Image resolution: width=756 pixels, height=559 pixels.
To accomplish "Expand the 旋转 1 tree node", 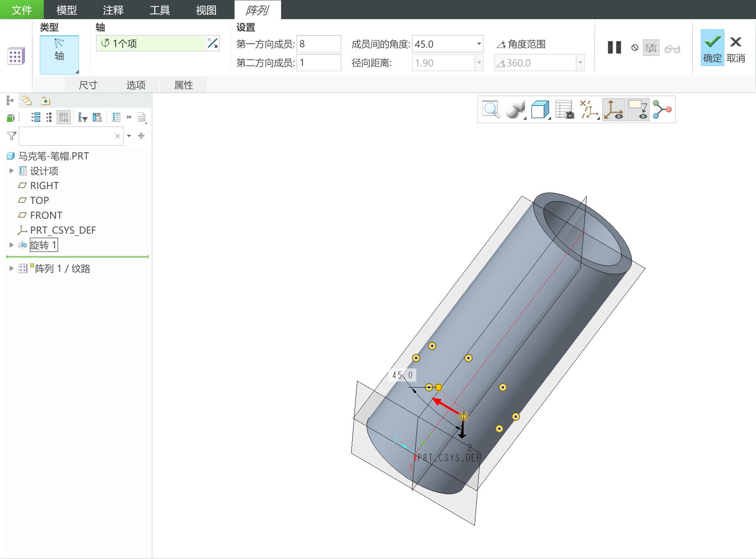I will click(11, 245).
